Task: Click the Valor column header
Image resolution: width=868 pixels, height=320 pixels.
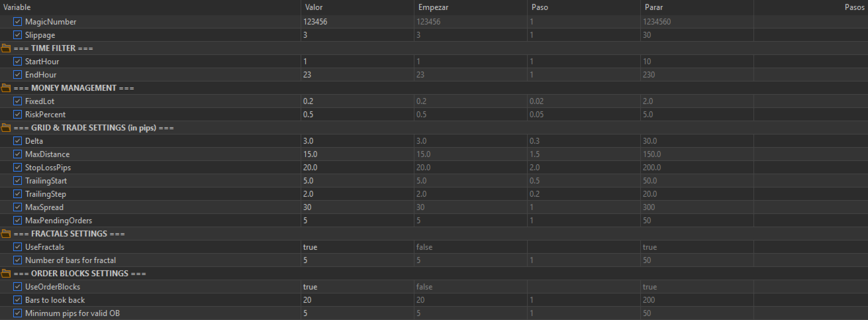Action: click(356, 7)
